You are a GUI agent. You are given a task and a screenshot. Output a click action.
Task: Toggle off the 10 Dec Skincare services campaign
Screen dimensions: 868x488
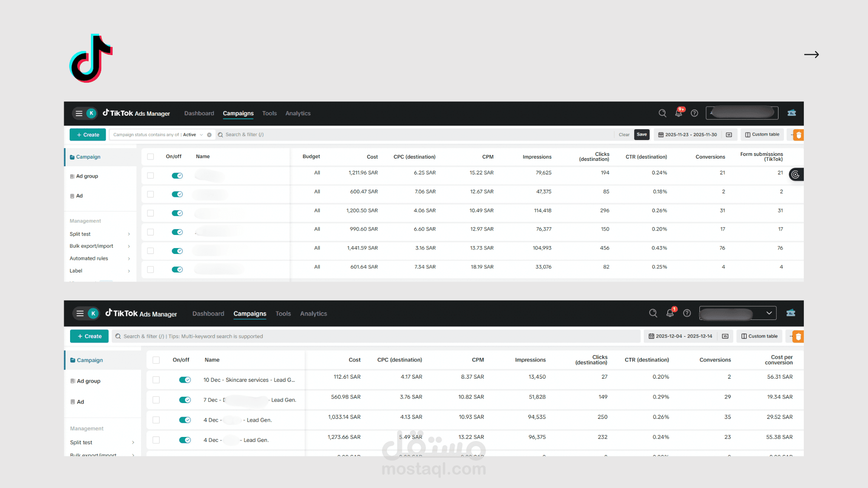click(185, 380)
